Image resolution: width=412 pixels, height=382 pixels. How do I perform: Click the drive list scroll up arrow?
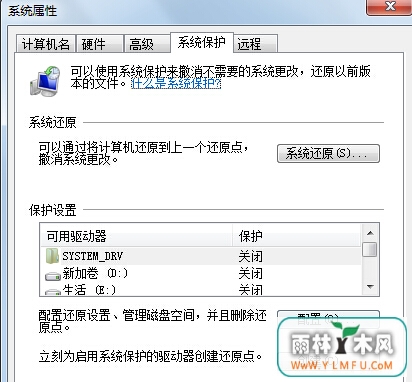(370, 233)
